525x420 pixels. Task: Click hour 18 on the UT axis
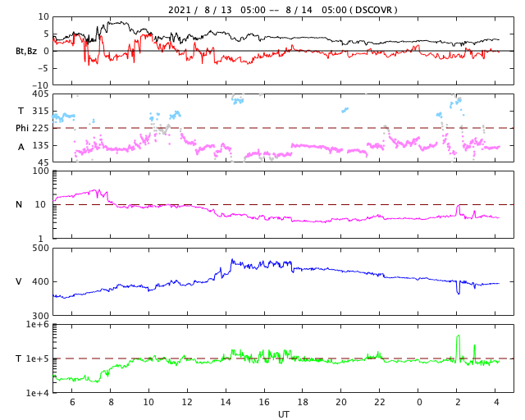click(x=303, y=402)
